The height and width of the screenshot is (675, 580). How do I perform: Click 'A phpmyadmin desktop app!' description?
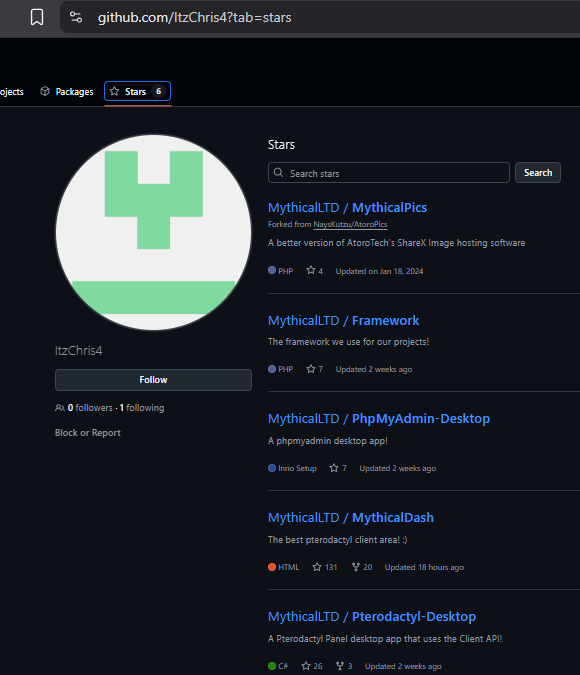point(328,441)
